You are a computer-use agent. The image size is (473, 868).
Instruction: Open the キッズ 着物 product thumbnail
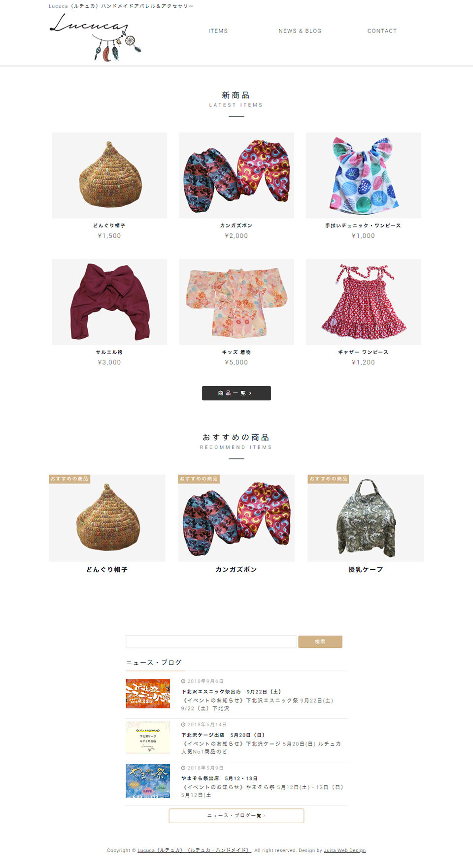(236, 302)
